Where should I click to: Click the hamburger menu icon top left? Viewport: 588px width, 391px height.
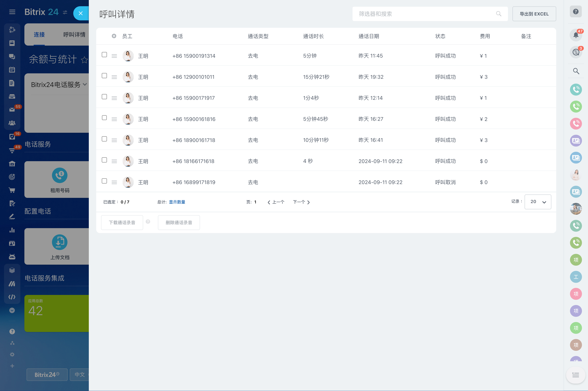tap(12, 12)
